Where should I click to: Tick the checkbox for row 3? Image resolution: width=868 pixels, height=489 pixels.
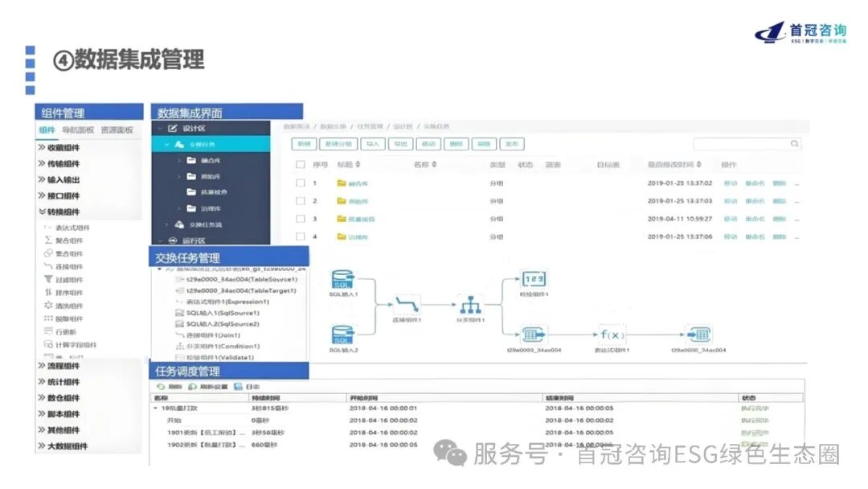(x=300, y=219)
